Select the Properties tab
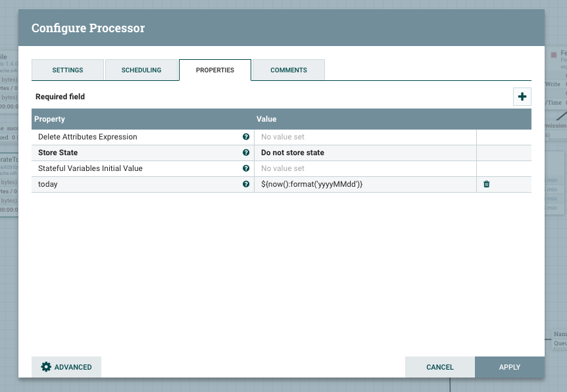The height and width of the screenshot is (392, 567). point(215,70)
